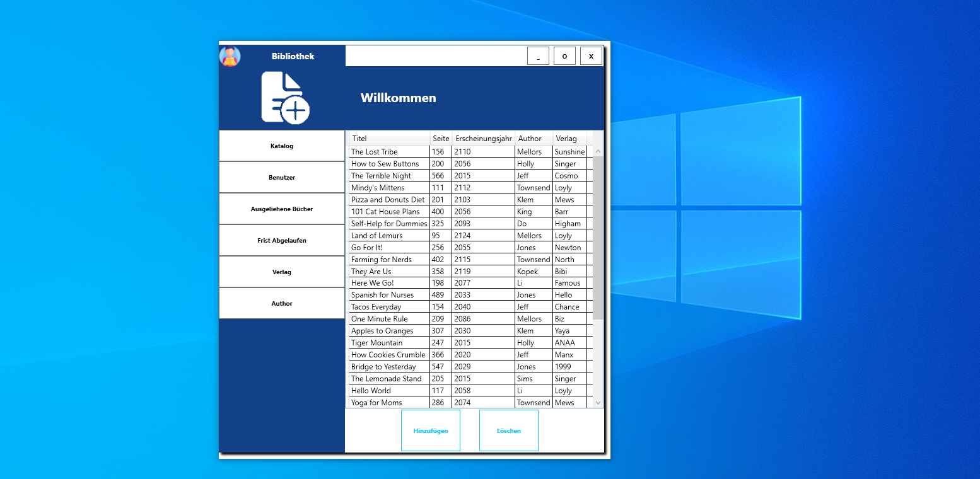Screen dimensions: 980x479
Task: Click the Löschen button
Action: pos(509,430)
